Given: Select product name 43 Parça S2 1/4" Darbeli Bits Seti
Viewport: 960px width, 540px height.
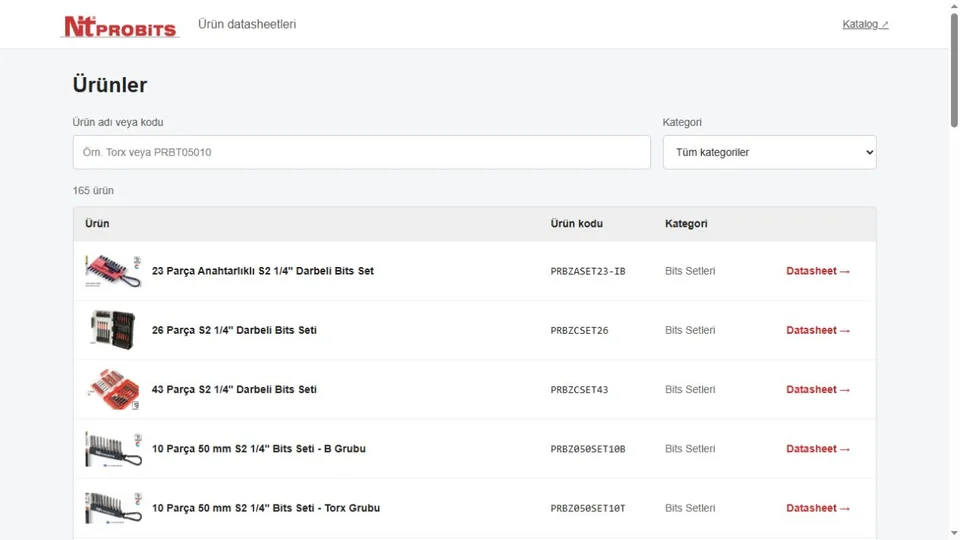Looking at the screenshot, I should point(234,389).
